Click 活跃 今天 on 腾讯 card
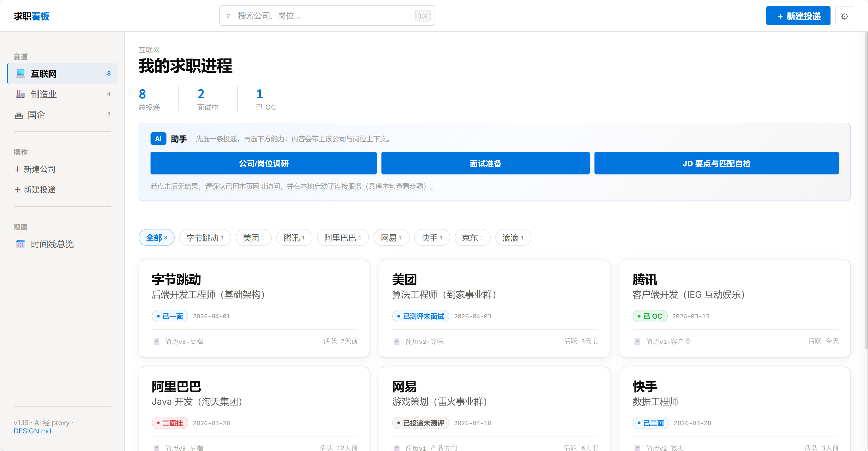The width and height of the screenshot is (868, 451). (x=823, y=341)
